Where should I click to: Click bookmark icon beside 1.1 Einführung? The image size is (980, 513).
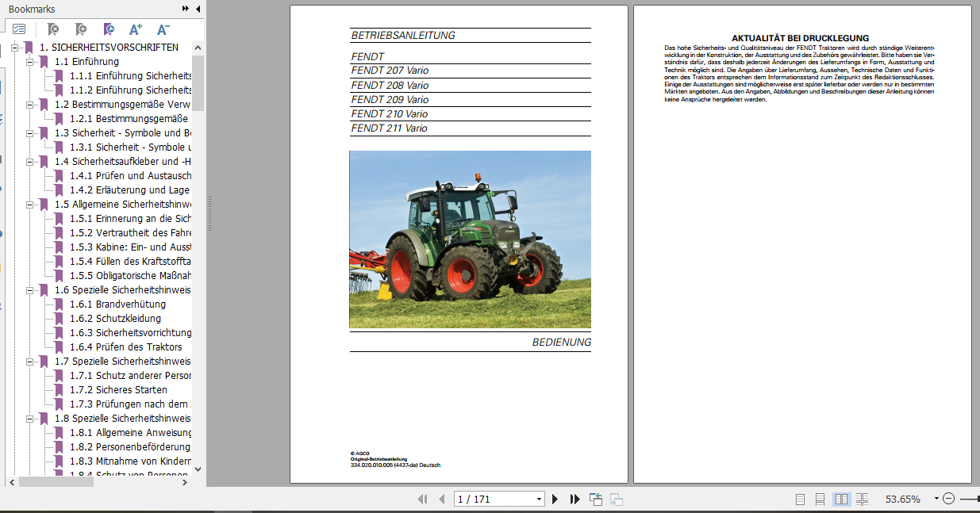(x=44, y=62)
